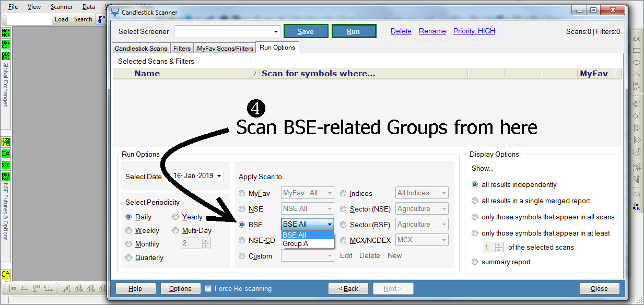Open the CA SL sidebar icon
Screen dimensions: 644x305
pos(6,275)
